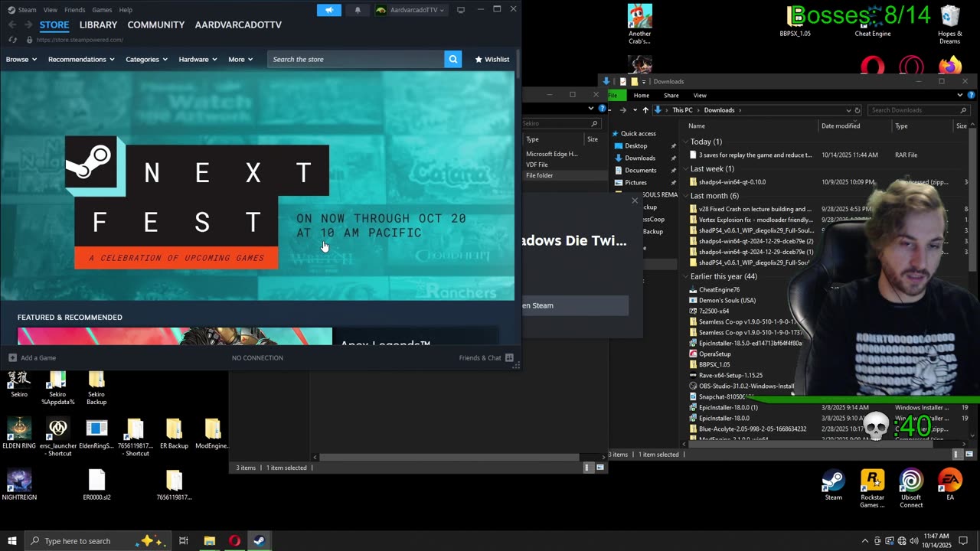
Task: Open the Help menu in Steam
Action: [126, 10]
